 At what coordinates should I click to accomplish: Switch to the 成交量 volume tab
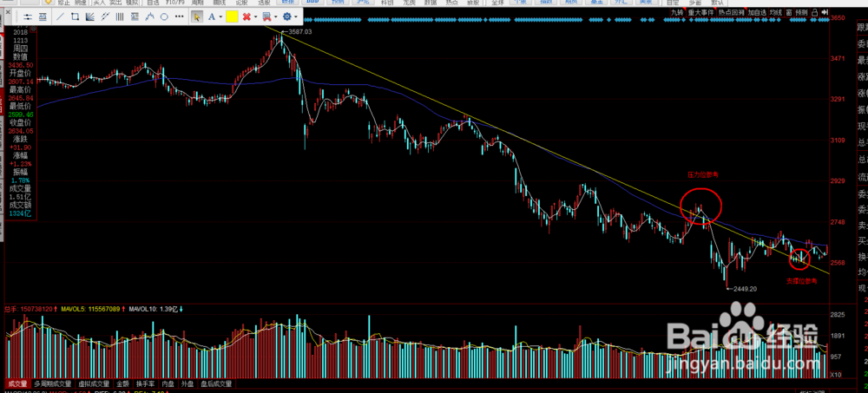[17, 383]
